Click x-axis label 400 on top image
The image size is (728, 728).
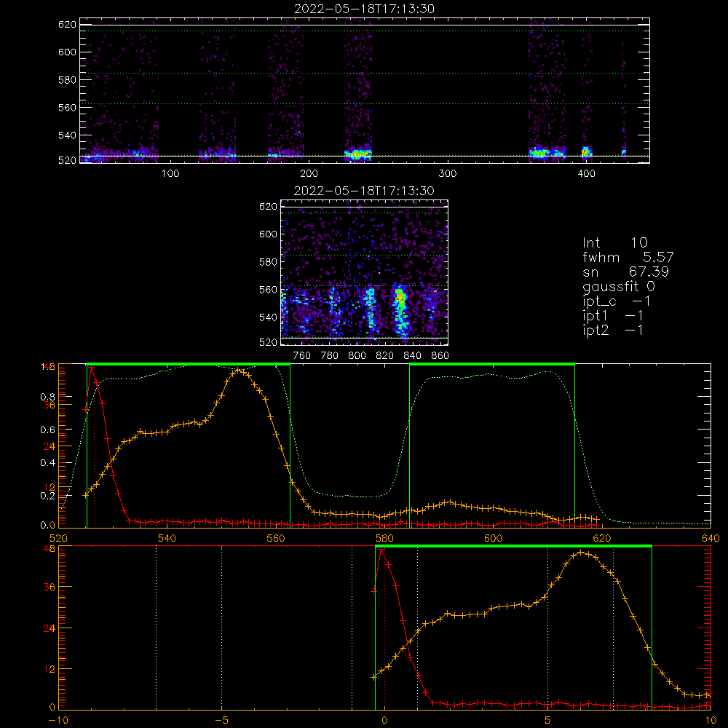(x=586, y=174)
